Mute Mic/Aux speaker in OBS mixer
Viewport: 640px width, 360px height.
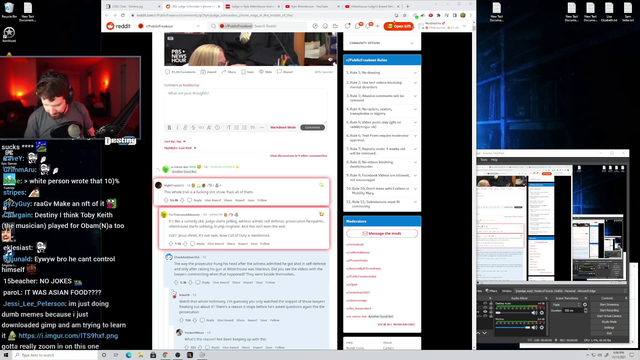click(x=534, y=327)
